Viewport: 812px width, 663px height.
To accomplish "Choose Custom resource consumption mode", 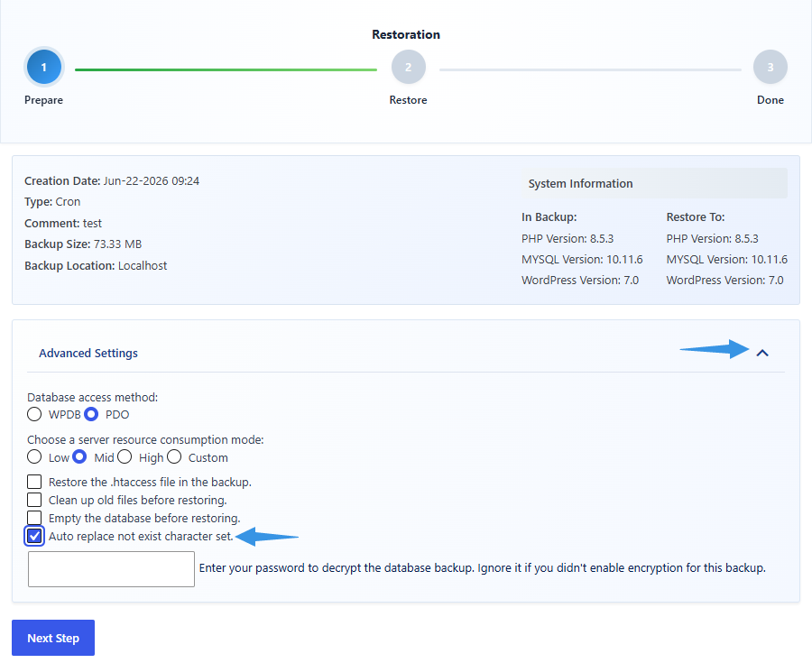I will pyautogui.click(x=174, y=457).
